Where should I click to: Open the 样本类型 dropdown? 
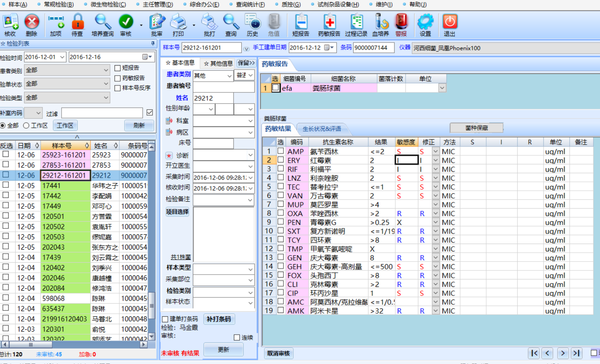(x=250, y=269)
